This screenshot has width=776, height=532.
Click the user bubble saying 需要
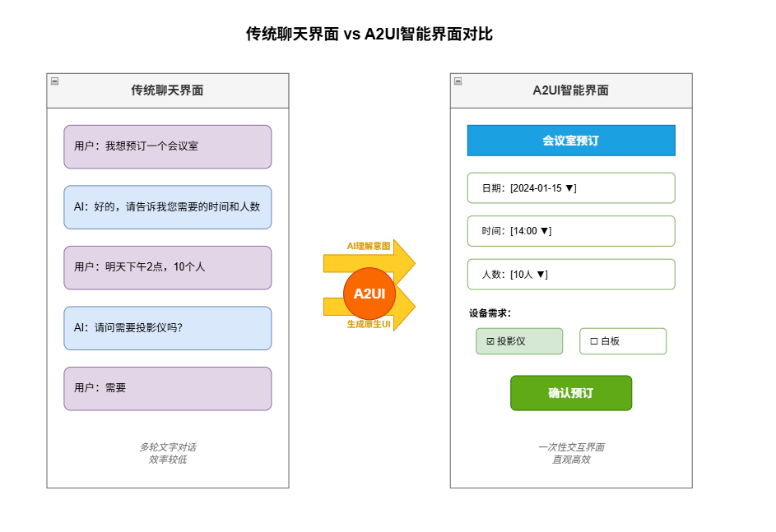[167, 388]
